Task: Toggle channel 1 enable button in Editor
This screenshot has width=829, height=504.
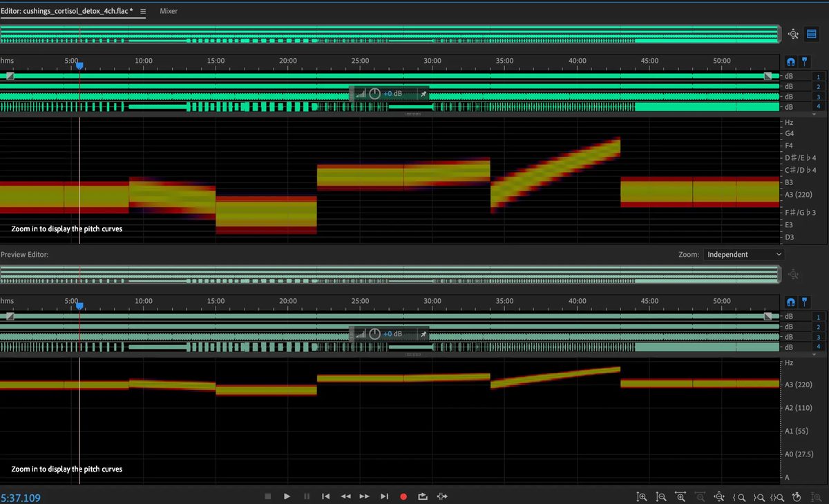Action: pos(819,77)
